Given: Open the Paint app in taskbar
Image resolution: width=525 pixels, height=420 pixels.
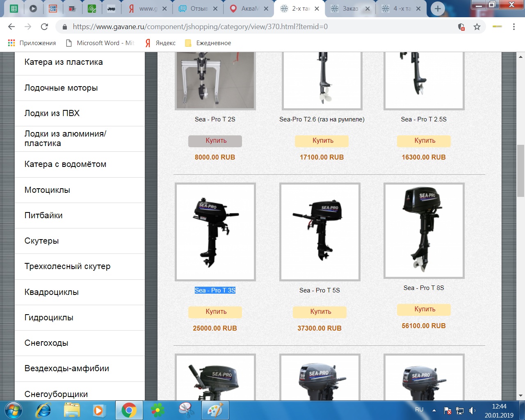Looking at the screenshot, I should point(215,410).
